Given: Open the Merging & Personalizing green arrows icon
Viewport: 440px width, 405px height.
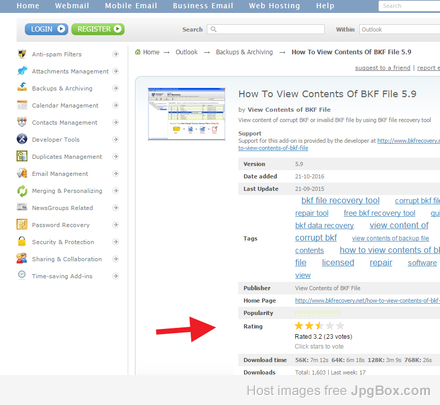Looking at the screenshot, I should coord(22,191).
